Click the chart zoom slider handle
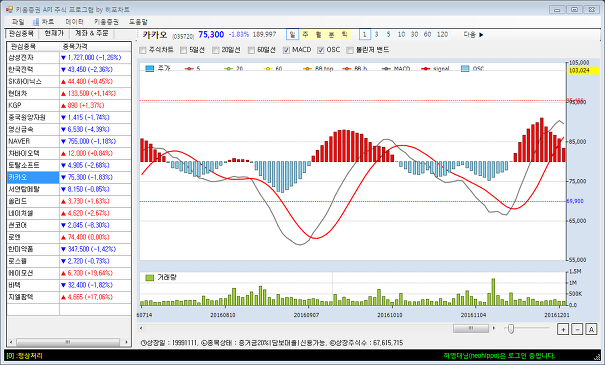Screen dimensions: 605x365 [511, 329]
